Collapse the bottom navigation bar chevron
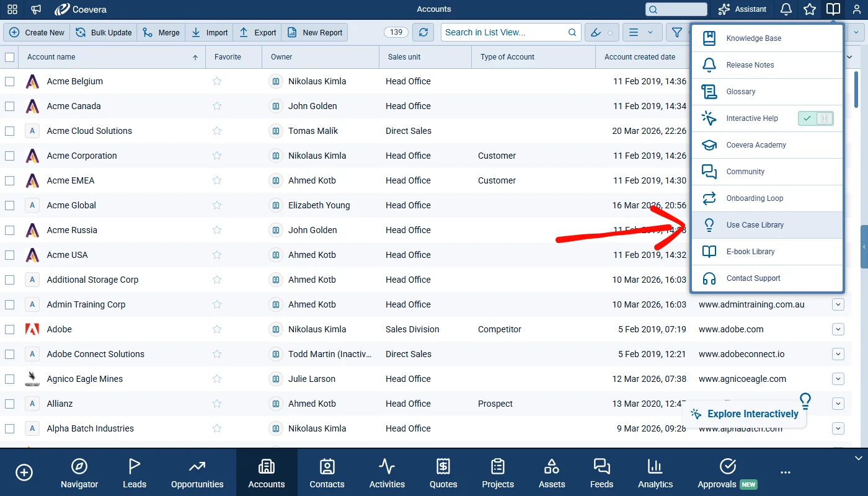This screenshot has height=496, width=868. click(859, 458)
